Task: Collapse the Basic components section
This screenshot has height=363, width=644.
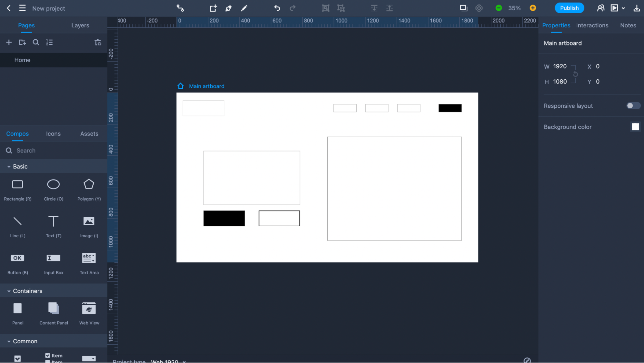Action: tap(8, 166)
